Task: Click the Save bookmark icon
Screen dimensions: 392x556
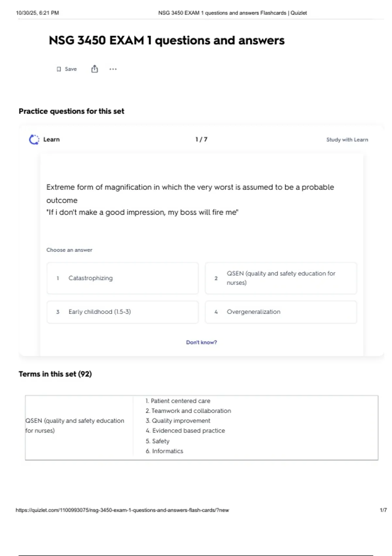Action: point(59,69)
